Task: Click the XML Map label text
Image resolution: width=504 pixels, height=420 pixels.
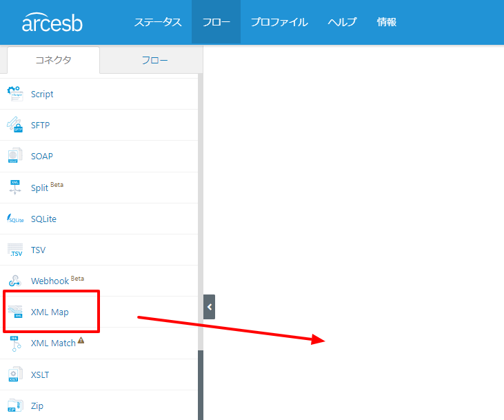Action: [50, 312]
